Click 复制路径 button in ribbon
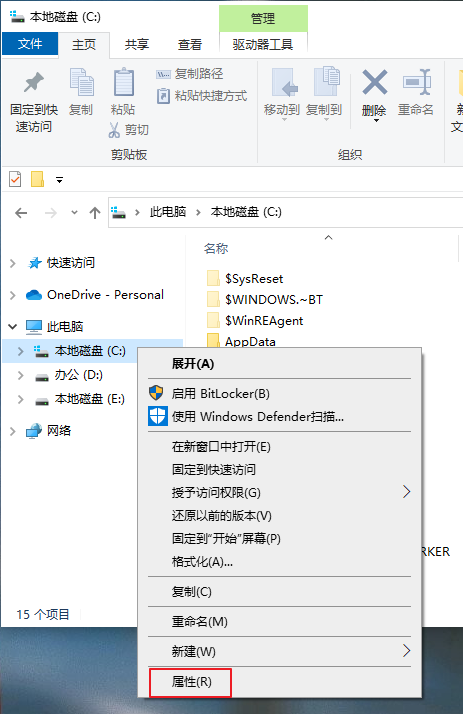 [x=190, y=74]
